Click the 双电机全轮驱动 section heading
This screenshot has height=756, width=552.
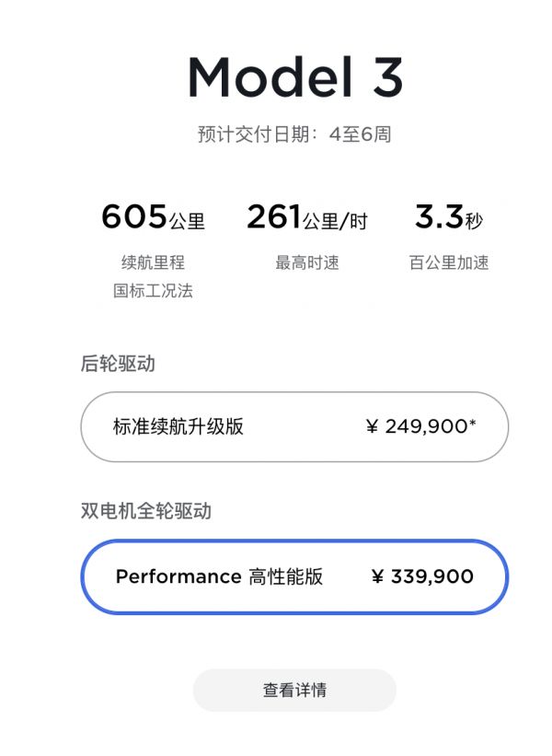point(146,510)
